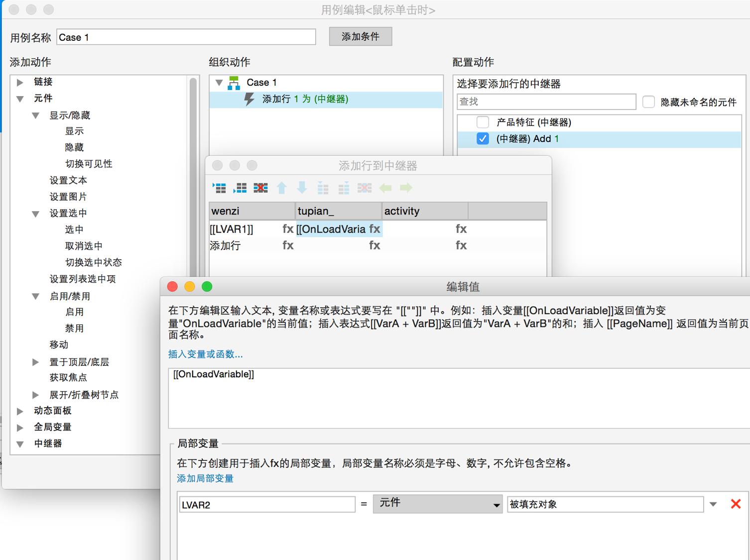Click the 插入变量或函数... link
The image size is (750, 560).
pos(206,354)
